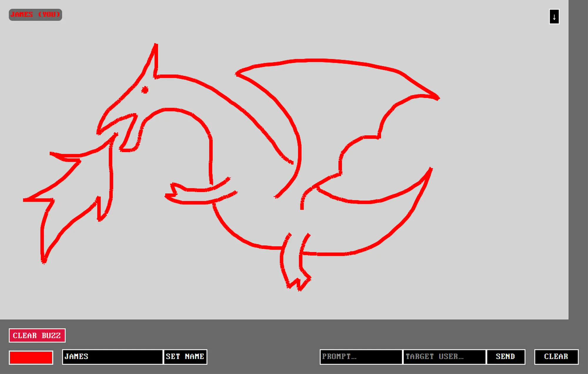Screen dimensions: 588x374
Task: Click the bottom tip of the flame drawing
Action: [44, 261]
